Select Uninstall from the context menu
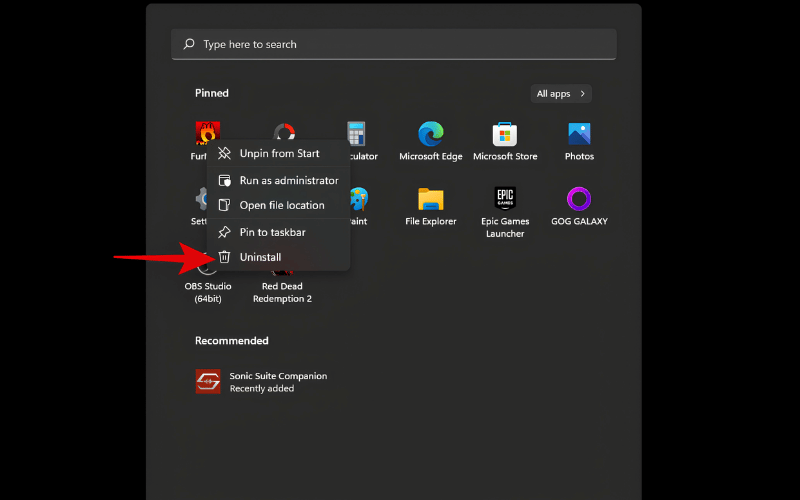This screenshot has height=500, width=800. [x=279, y=257]
